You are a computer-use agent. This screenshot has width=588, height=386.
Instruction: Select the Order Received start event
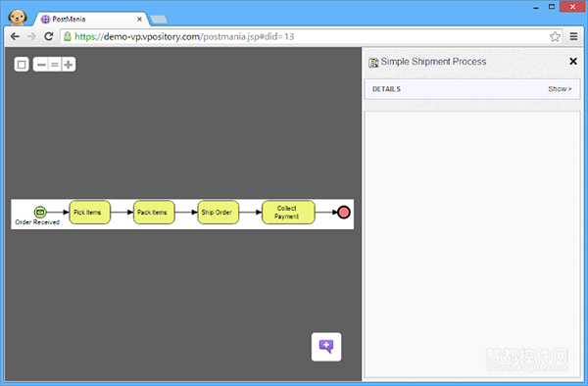coord(40,213)
